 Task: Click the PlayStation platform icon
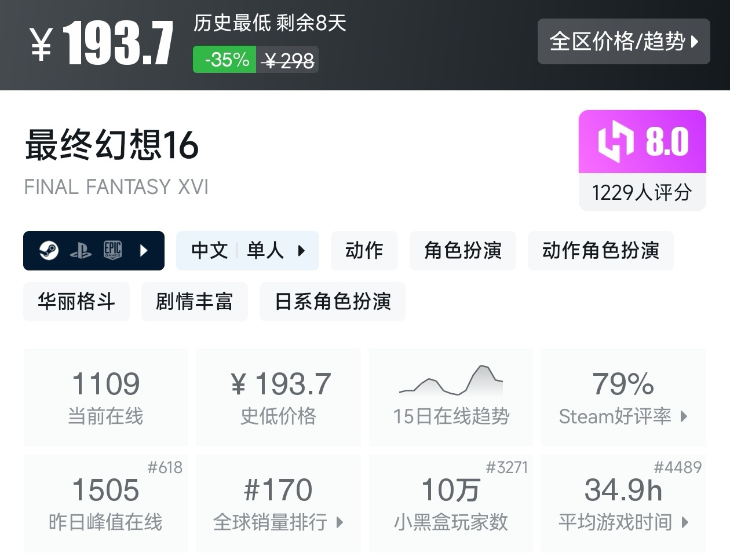click(x=81, y=251)
